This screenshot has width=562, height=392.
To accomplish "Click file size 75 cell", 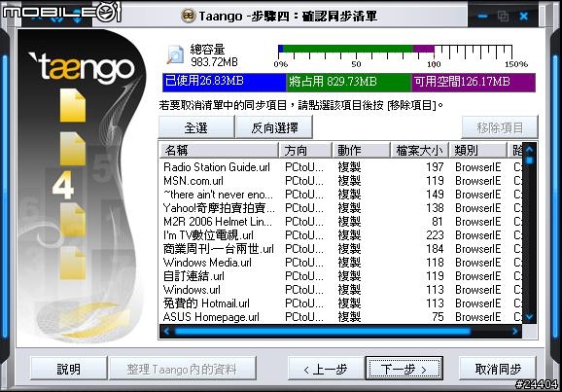I will pos(438,317).
